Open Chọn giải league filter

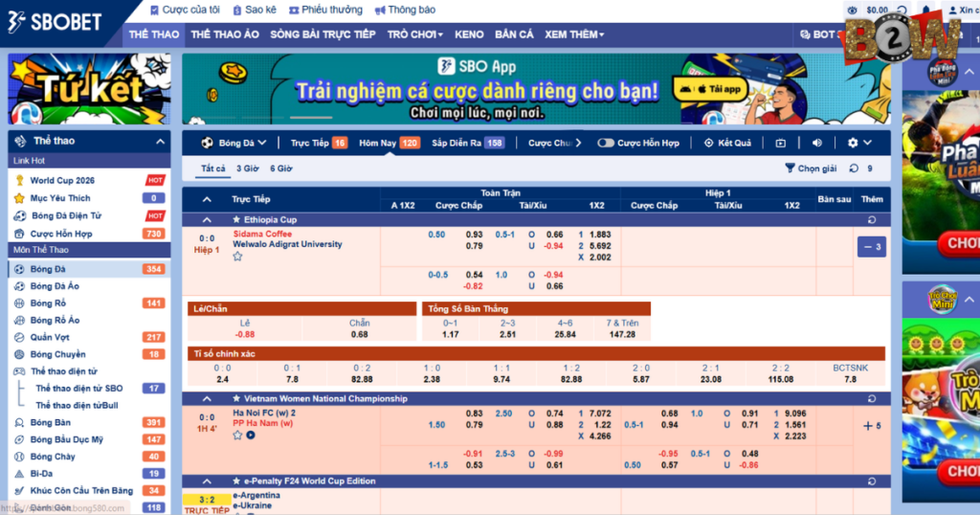pos(811,168)
